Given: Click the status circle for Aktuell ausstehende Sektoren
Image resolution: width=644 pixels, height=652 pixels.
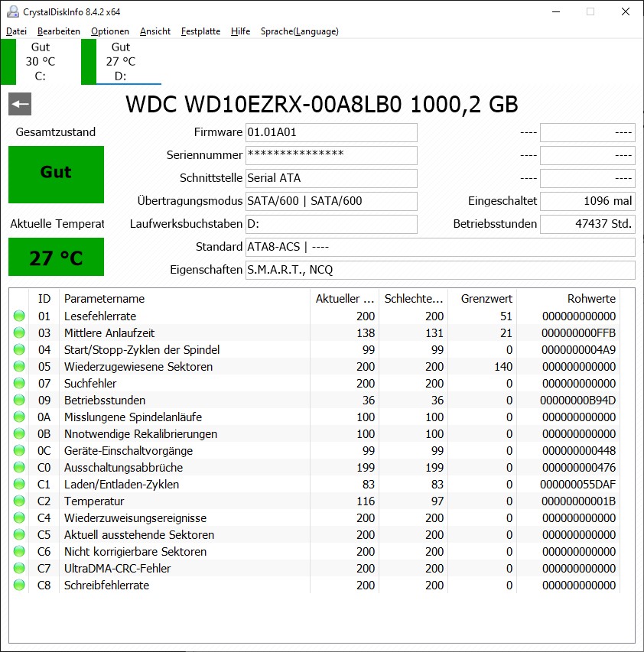Looking at the screenshot, I should click(x=19, y=535).
